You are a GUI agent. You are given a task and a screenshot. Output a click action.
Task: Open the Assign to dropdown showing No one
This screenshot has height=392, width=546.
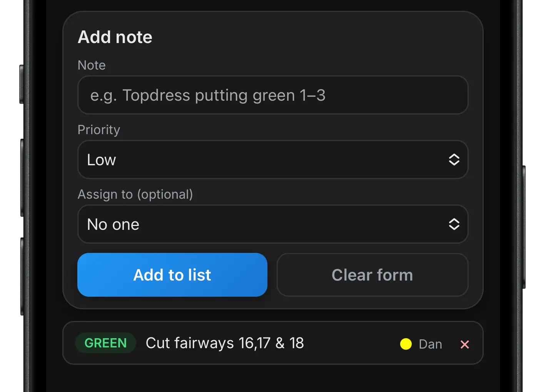(272, 224)
